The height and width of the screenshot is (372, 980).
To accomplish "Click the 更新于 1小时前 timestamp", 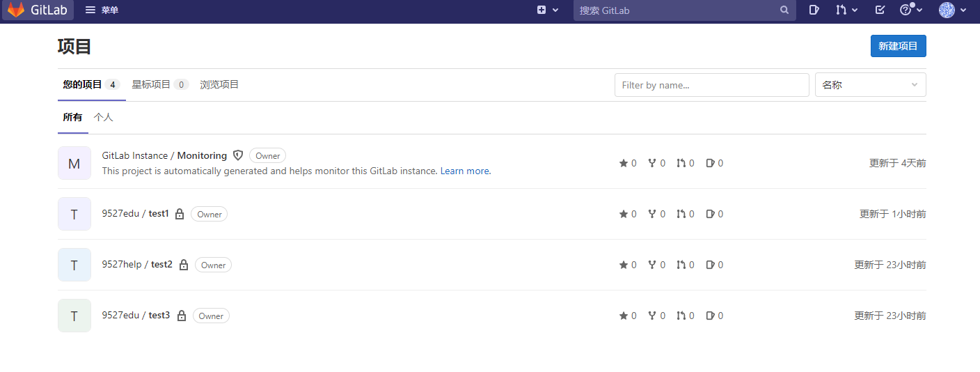I will point(893,214).
